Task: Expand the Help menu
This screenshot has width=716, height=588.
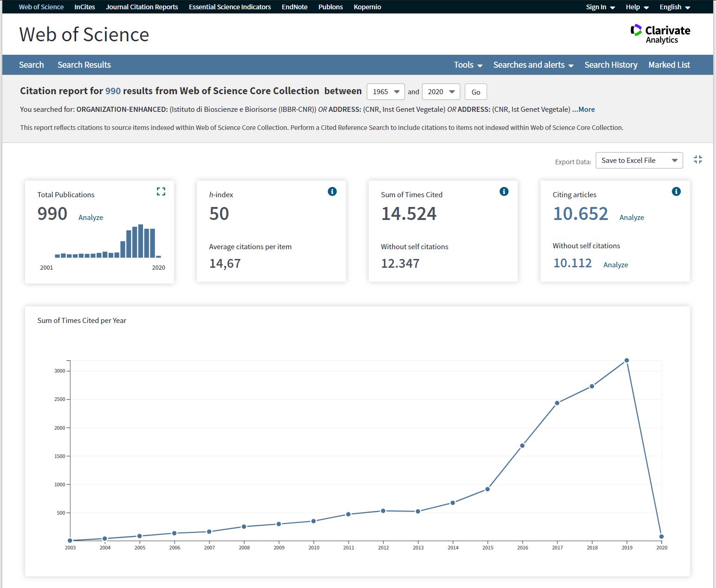Action: pyautogui.click(x=637, y=7)
